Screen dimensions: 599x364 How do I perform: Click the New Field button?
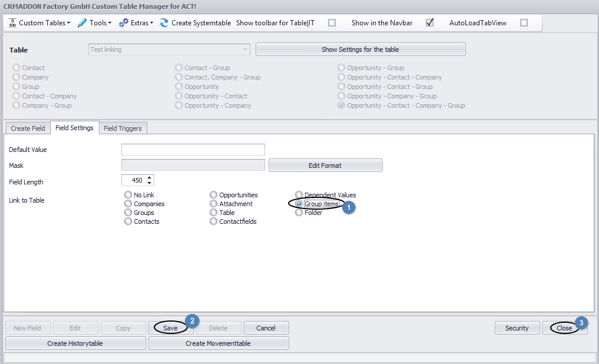point(27,327)
